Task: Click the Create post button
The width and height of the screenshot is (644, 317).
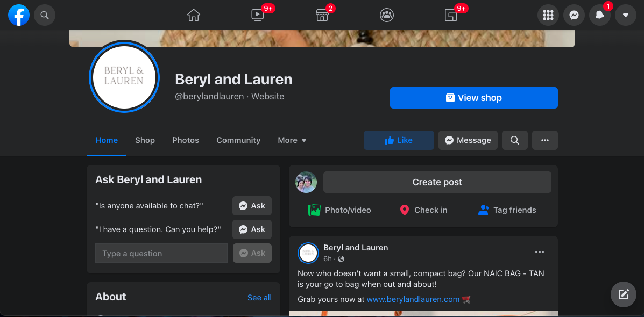Action: coord(437,182)
